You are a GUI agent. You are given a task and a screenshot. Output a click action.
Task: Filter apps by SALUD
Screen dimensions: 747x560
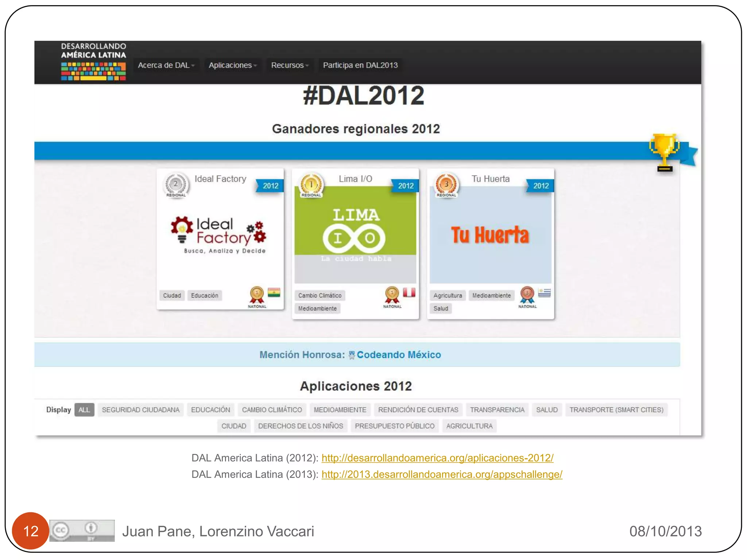click(x=547, y=410)
